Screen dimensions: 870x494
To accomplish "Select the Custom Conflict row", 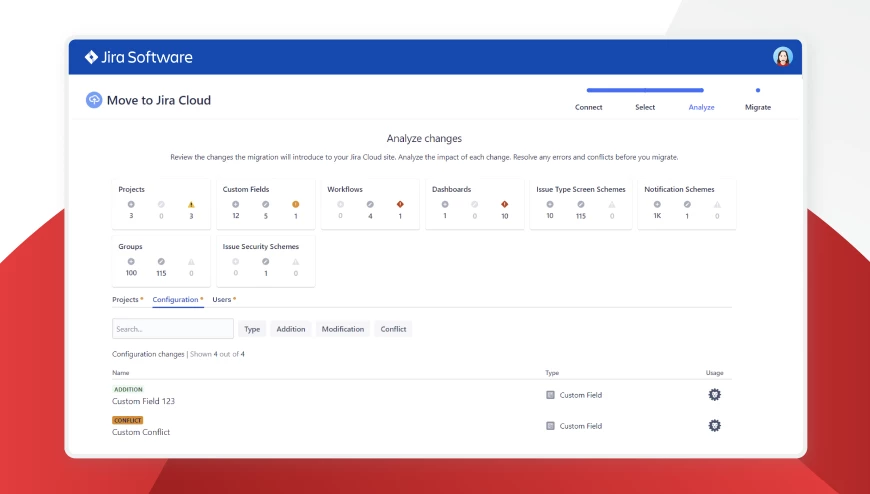I will coord(422,426).
